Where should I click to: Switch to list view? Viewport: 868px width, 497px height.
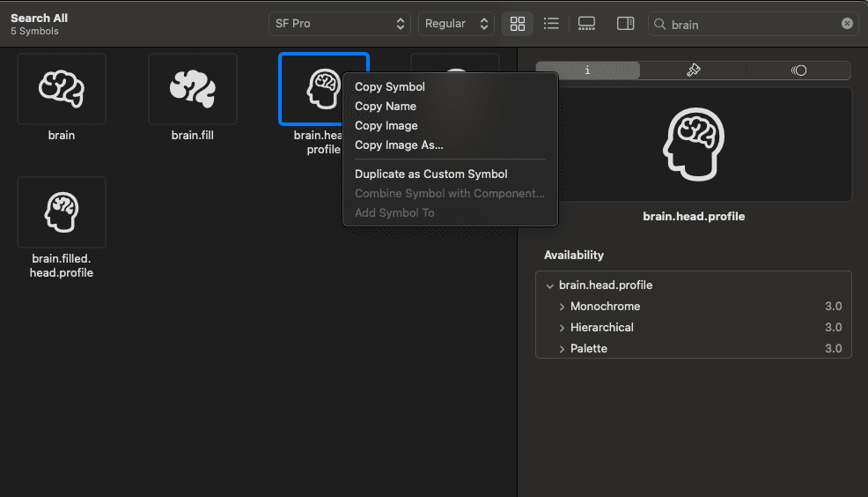coord(551,24)
